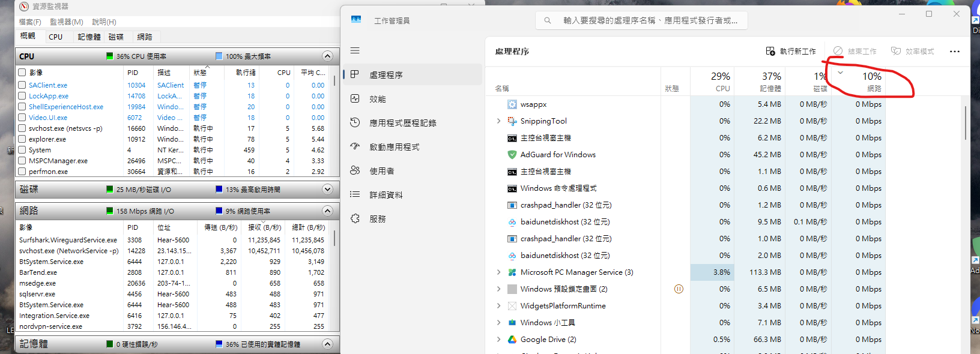The height and width of the screenshot is (354, 980).
Task: Click the 效率模式 efficiency mode button
Action: pyautogui.click(x=912, y=52)
